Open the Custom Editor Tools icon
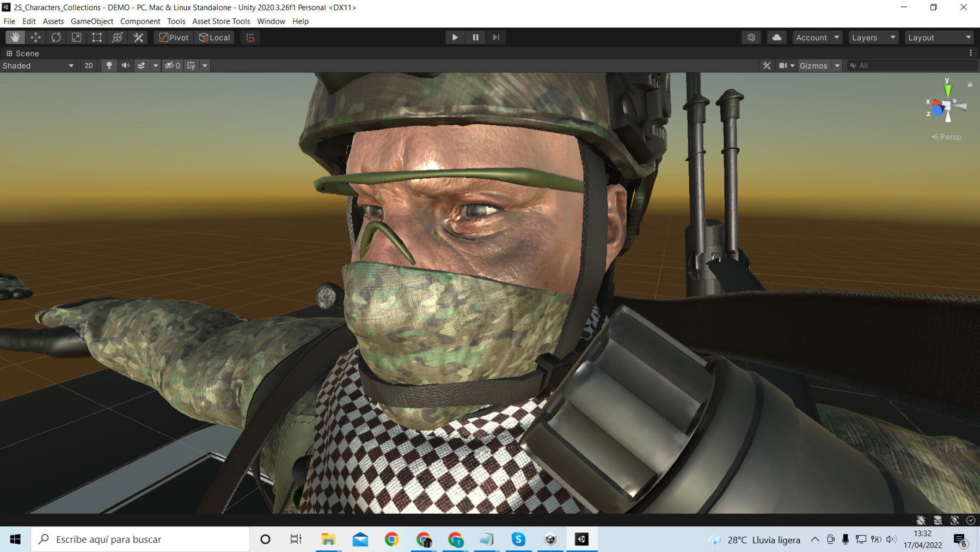Image resolution: width=980 pixels, height=552 pixels. coord(138,37)
